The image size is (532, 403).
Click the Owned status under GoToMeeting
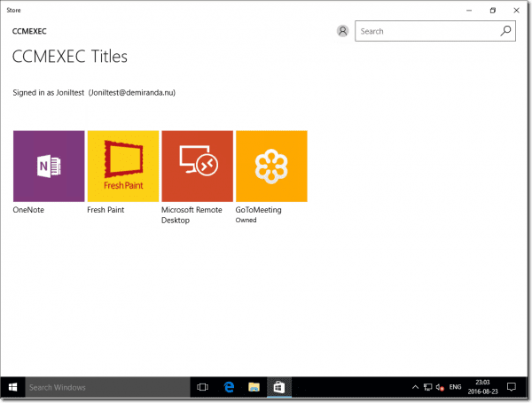pos(246,220)
